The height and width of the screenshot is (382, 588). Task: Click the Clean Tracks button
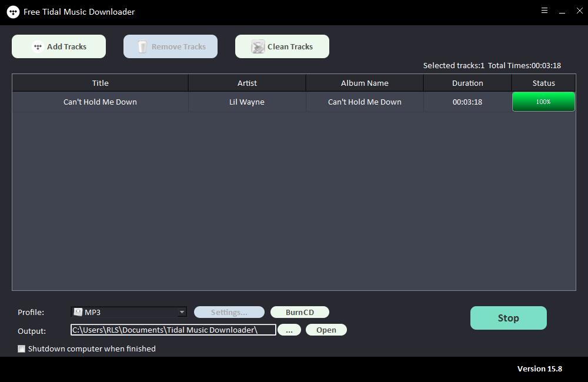pyautogui.click(x=282, y=46)
